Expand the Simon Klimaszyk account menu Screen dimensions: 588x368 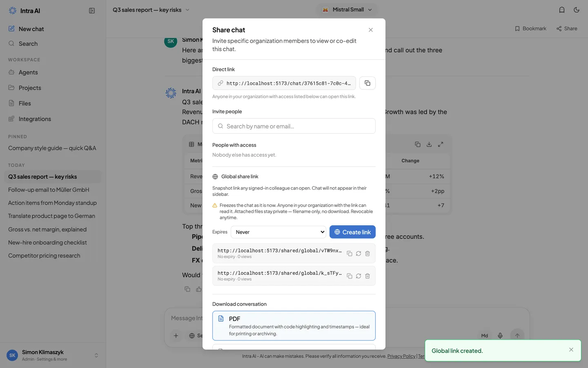pos(53,355)
